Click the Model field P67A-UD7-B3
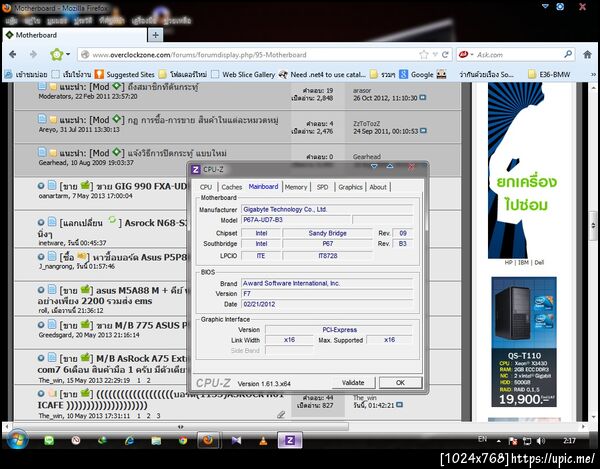 click(296, 220)
